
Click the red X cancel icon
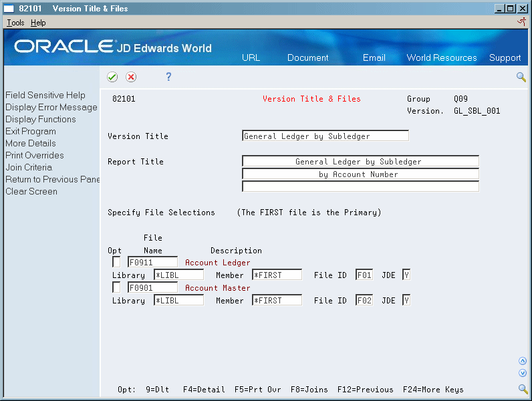click(x=131, y=77)
